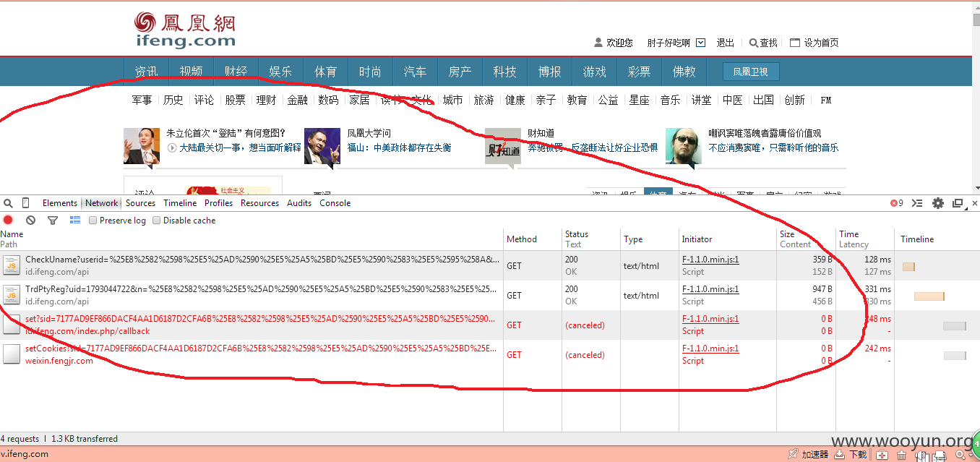
Task: Click the ifeng.com phoenix logo
Action: (x=186, y=29)
